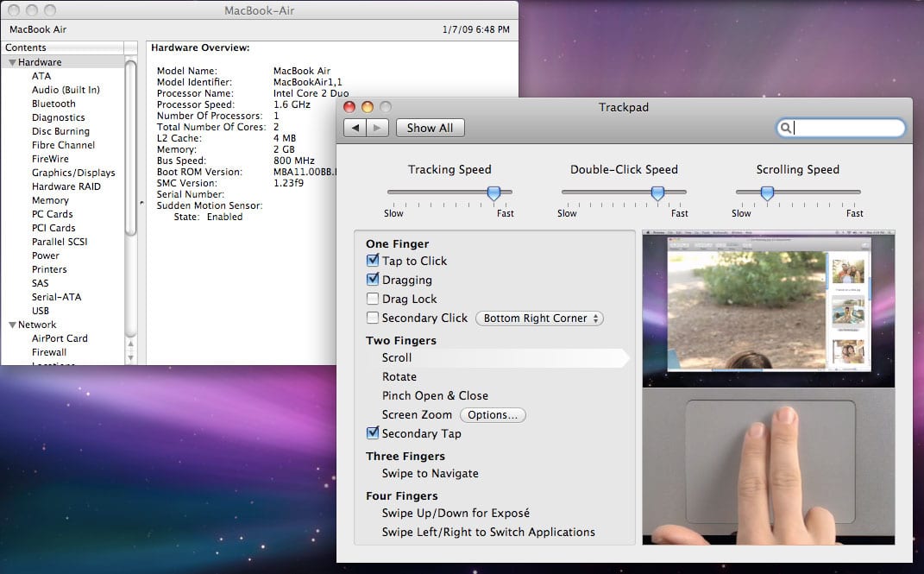The width and height of the screenshot is (924, 574).
Task: Select Serial-ATA in sidebar
Action: coord(57,297)
